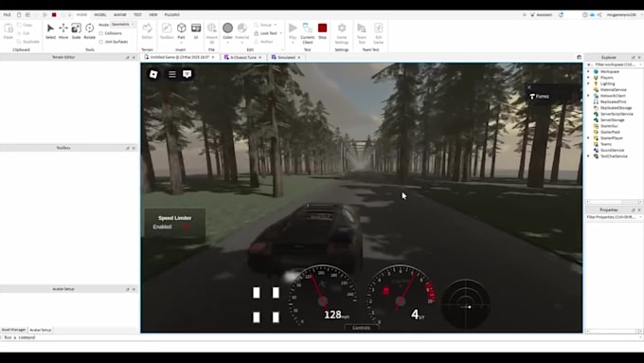The height and width of the screenshot is (363, 644).
Task: Choose the Move tool
Action: 63,31
